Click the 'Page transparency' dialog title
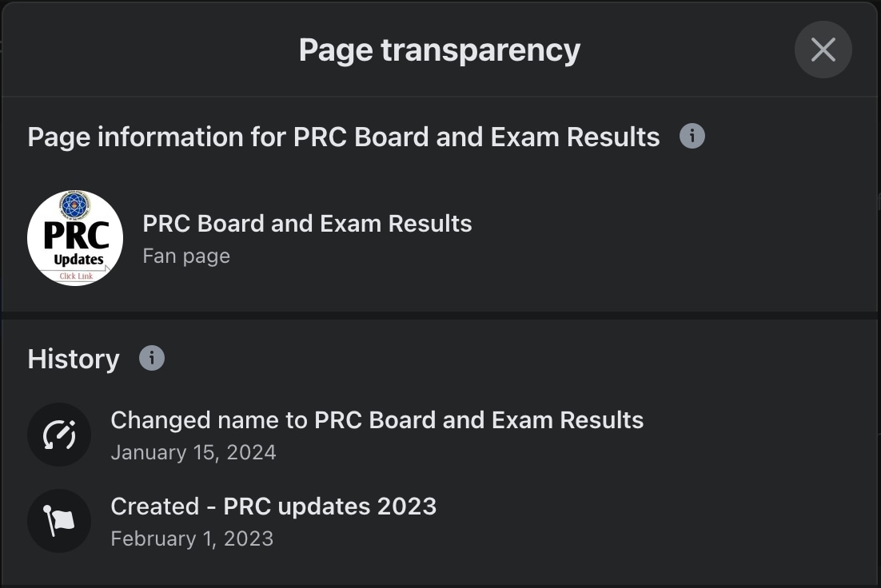Viewport: 881px width, 588px height. pyautogui.click(x=440, y=50)
